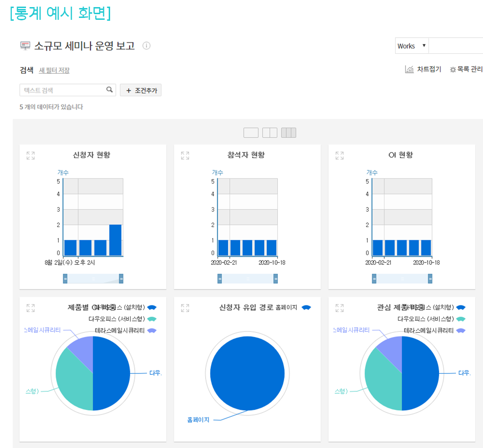The image size is (483, 448).
Task: Switch to single-column chart layout
Action: [x=250, y=133]
